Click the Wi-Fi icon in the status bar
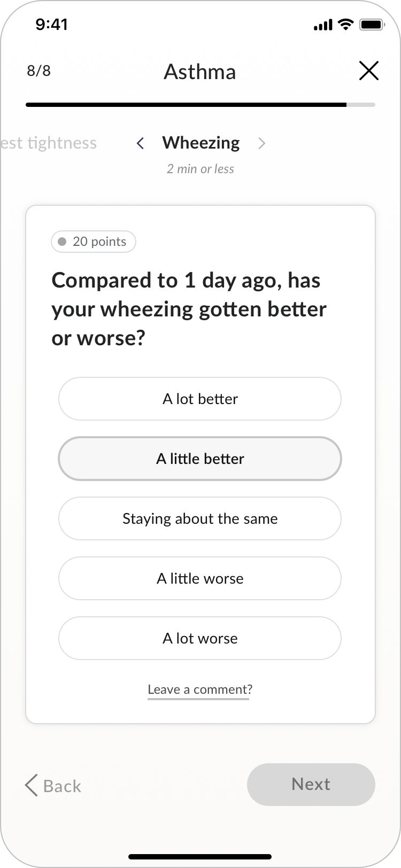 pyautogui.click(x=345, y=24)
